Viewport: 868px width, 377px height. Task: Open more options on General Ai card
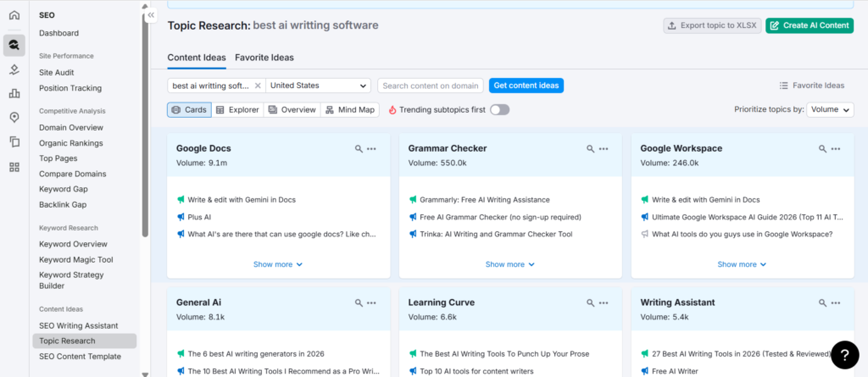pos(371,302)
